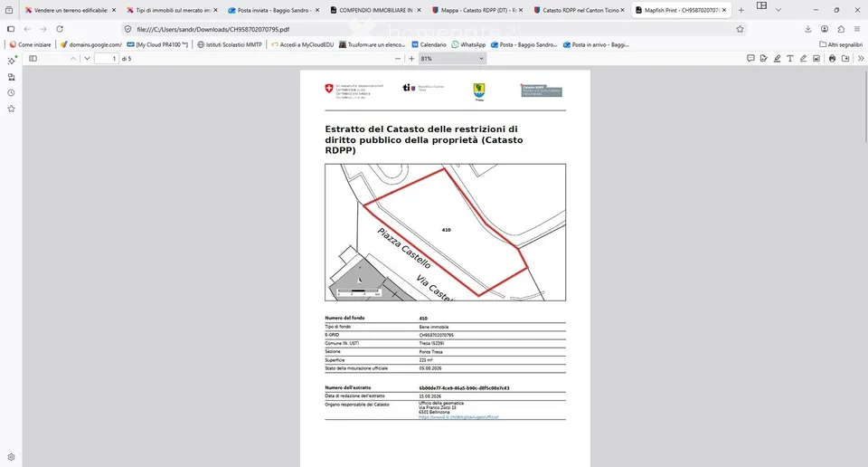
Task: Open the domains.google.com bookmark
Action: (x=90, y=44)
